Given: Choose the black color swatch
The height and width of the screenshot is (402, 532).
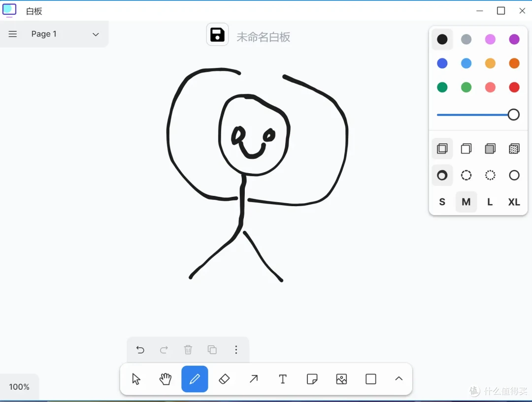Looking at the screenshot, I should click(x=442, y=39).
